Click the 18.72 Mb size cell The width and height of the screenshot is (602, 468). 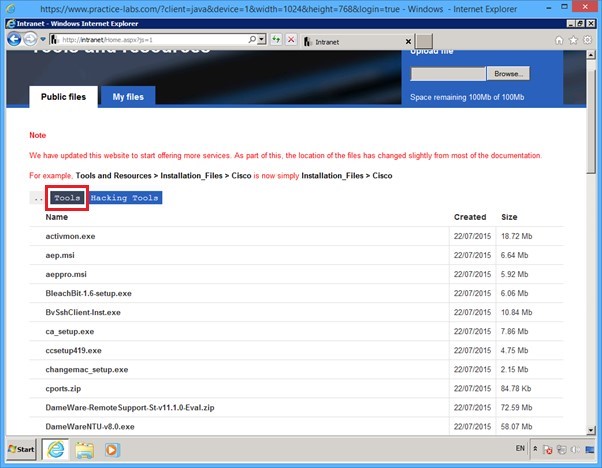tap(516, 236)
